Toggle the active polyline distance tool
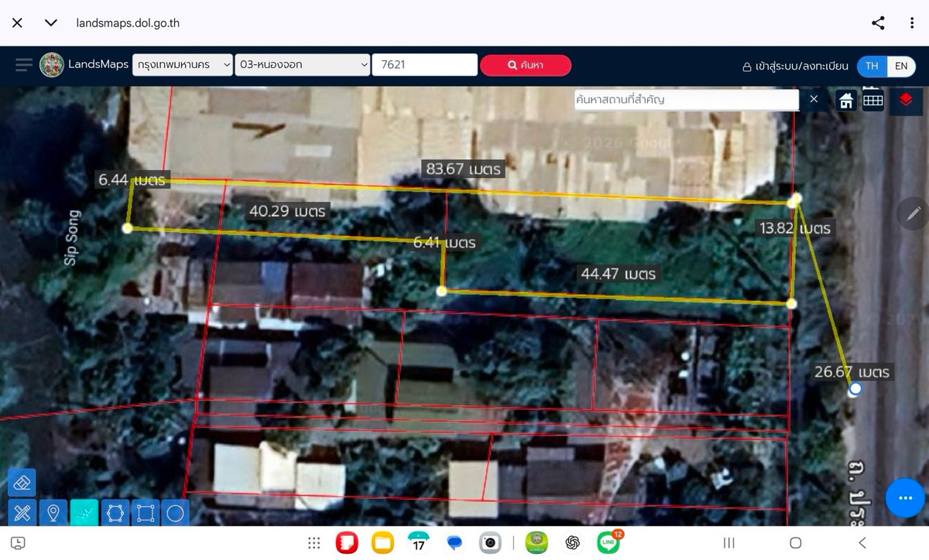This screenshot has width=929, height=560. [x=84, y=512]
